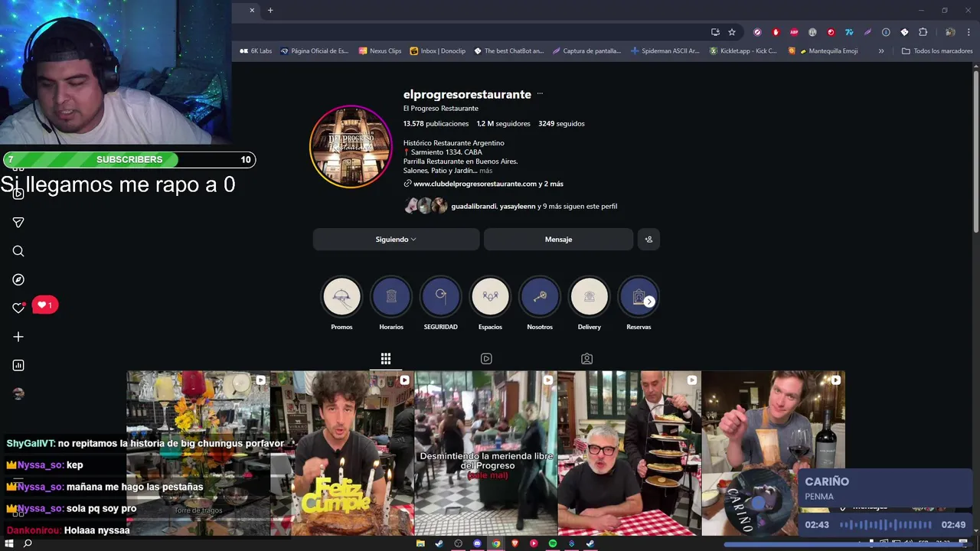Expand bio with 'más' link
This screenshot has width=980, height=551.
point(486,171)
